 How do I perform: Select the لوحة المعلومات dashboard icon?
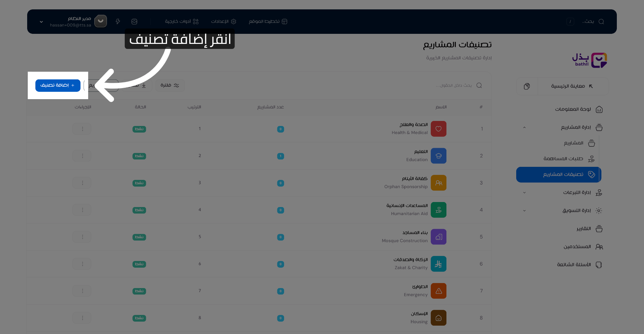[599, 109]
